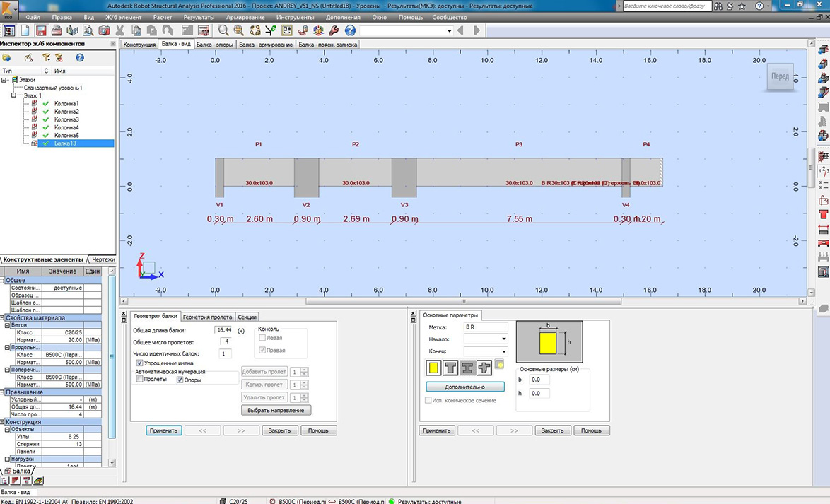Click the zoom-all target magnifier icon

click(239, 30)
